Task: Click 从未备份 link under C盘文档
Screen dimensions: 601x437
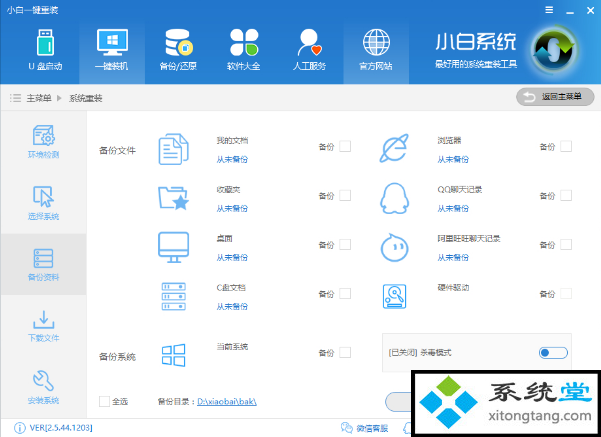Action: [232, 307]
